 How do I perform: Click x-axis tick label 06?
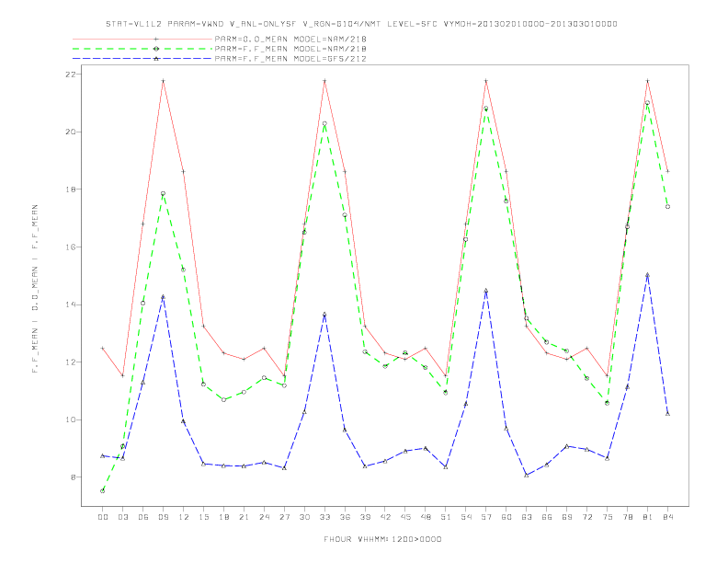click(143, 517)
